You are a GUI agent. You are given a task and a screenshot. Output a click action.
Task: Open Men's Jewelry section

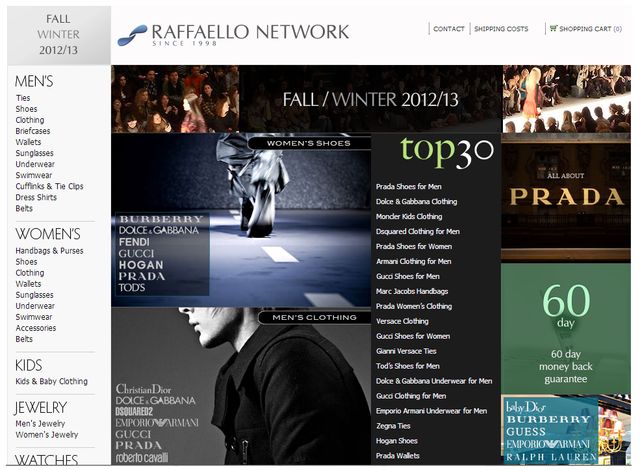point(40,423)
